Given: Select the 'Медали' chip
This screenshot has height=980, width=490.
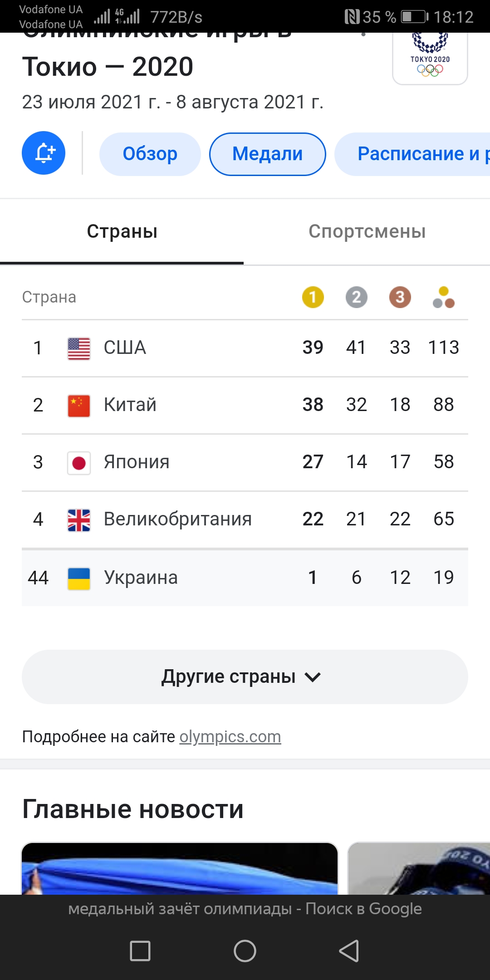Looking at the screenshot, I should (x=267, y=154).
